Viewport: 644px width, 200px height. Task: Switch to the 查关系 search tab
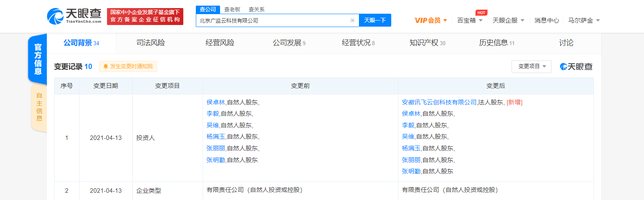click(256, 9)
